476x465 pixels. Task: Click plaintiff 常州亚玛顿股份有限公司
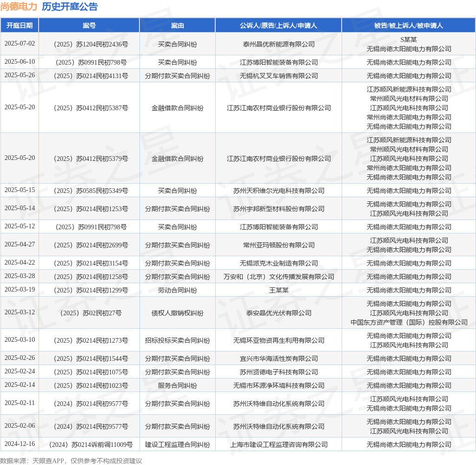tap(279, 245)
